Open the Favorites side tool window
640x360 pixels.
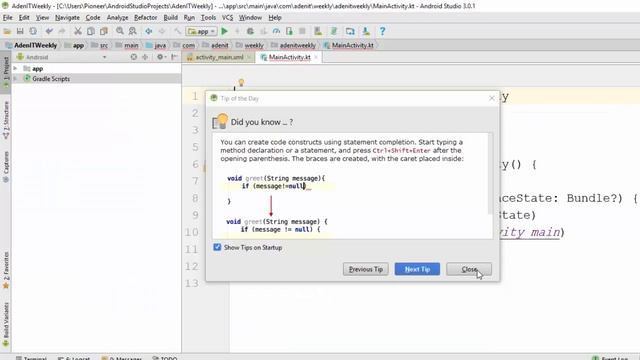pos(6,270)
